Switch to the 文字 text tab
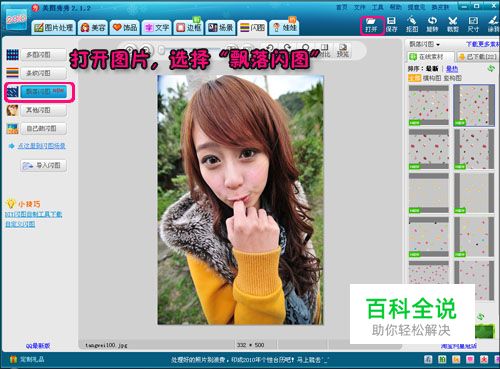This screenshot has width=500, height=369. point(157,27)
